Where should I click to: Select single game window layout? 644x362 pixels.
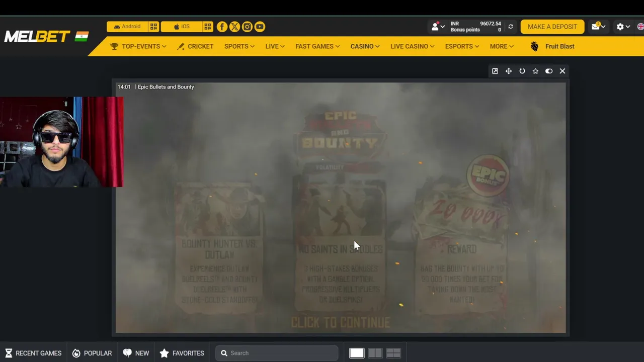pos(357,353)
